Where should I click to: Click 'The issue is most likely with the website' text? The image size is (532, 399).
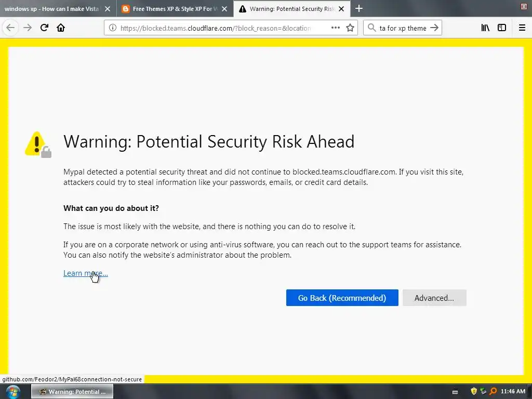click(209, 227)
